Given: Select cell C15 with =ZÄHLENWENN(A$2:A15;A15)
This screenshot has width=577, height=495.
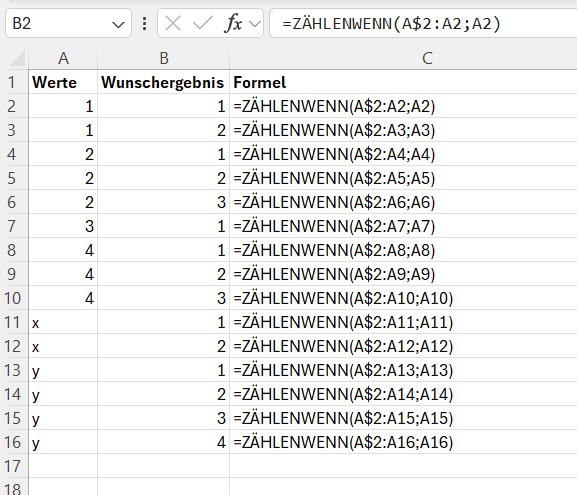Looking at the screenshot, I should tap(403, 418).
